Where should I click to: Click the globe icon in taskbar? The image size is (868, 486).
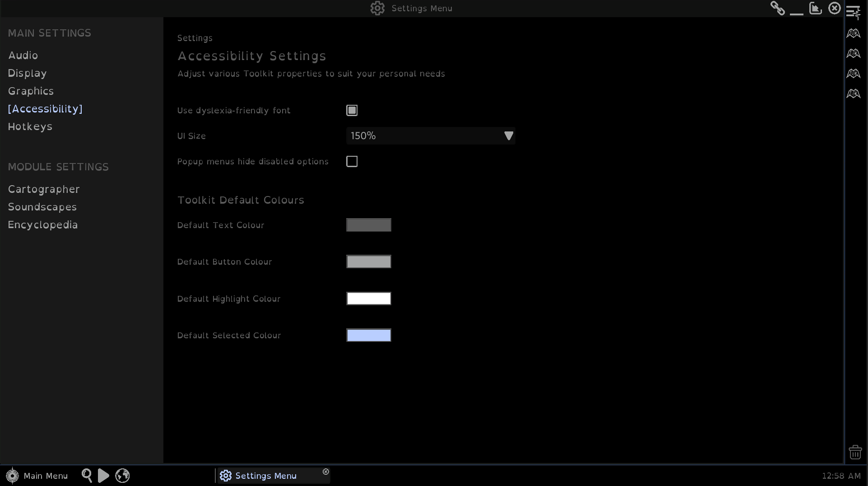(122, 475)
